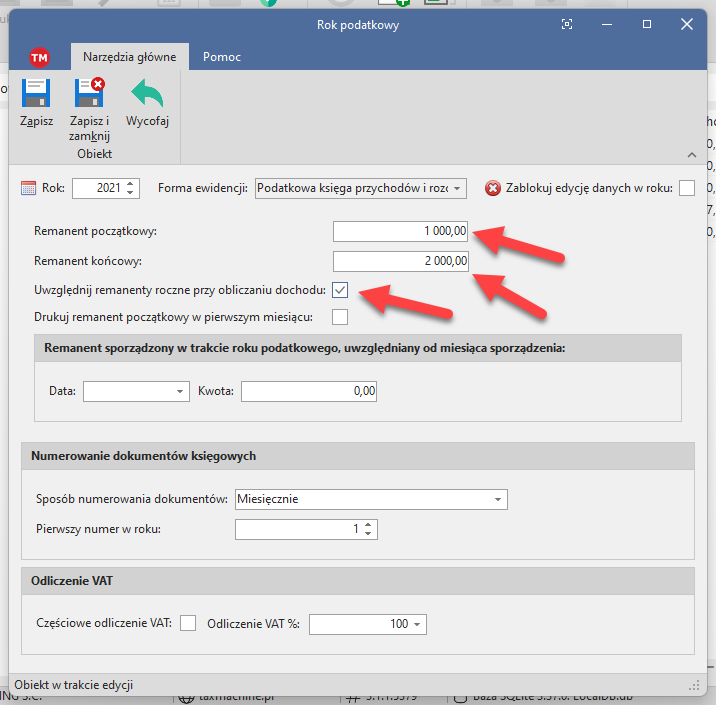Click the red lock icon near Zablokuj
The image size is (716, 705).
[493, 188]
